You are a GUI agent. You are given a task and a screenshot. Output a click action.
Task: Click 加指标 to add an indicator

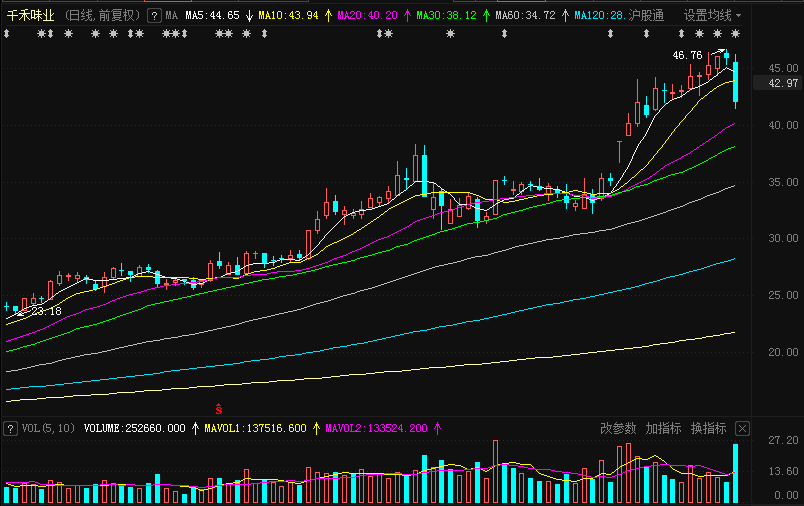coord(663,428)
